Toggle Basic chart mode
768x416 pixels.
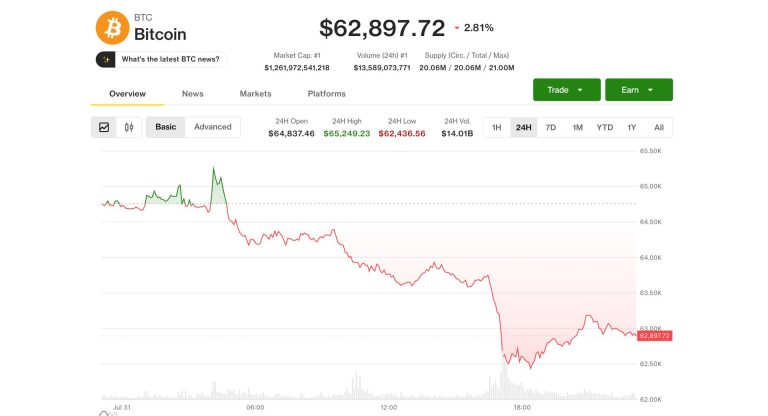[x=166, y=127]
